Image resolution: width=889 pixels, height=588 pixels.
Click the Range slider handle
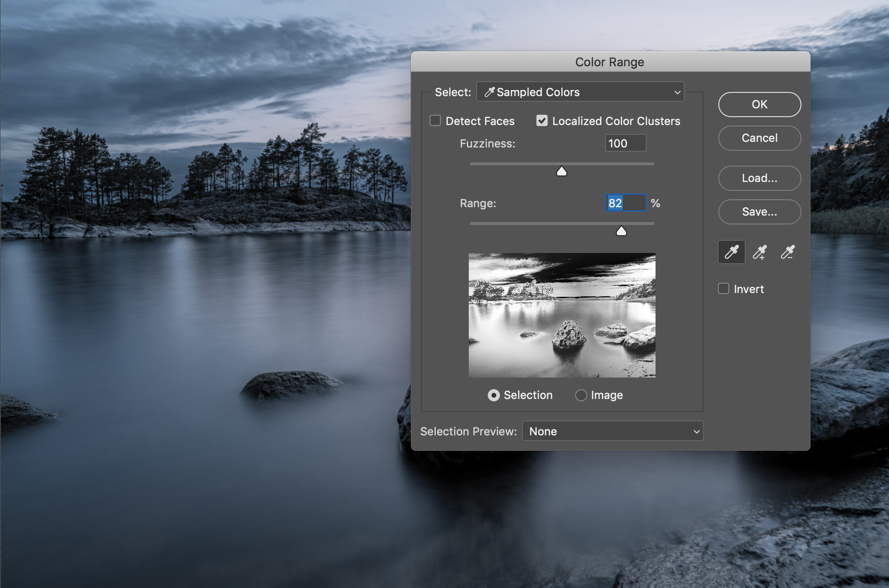[x=621, y=231]
